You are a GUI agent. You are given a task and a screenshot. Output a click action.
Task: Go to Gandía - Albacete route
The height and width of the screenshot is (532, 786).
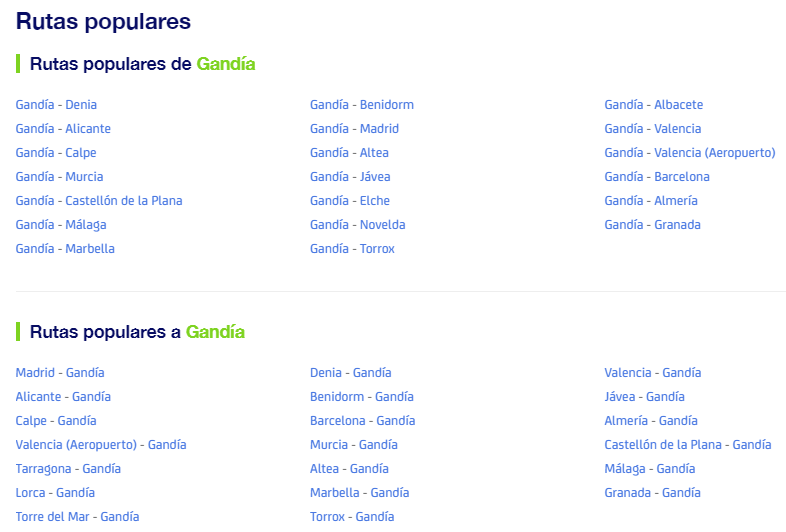tap(653, 105)
